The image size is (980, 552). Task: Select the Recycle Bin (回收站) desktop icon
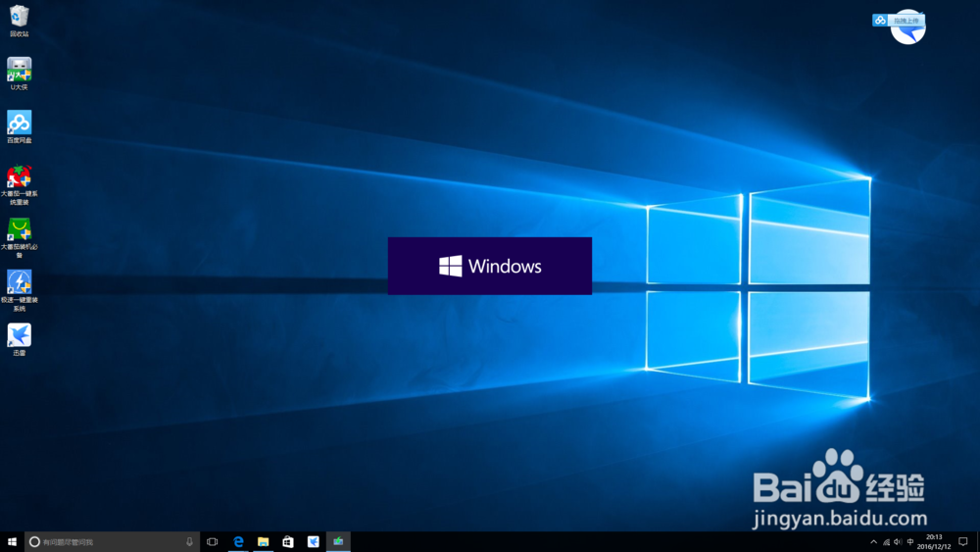pos(20,21)
